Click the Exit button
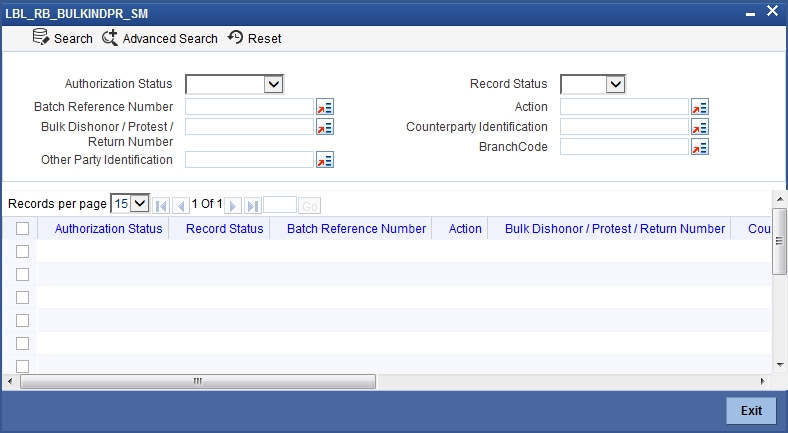This screenshot has height=433, width=788. 751,410
